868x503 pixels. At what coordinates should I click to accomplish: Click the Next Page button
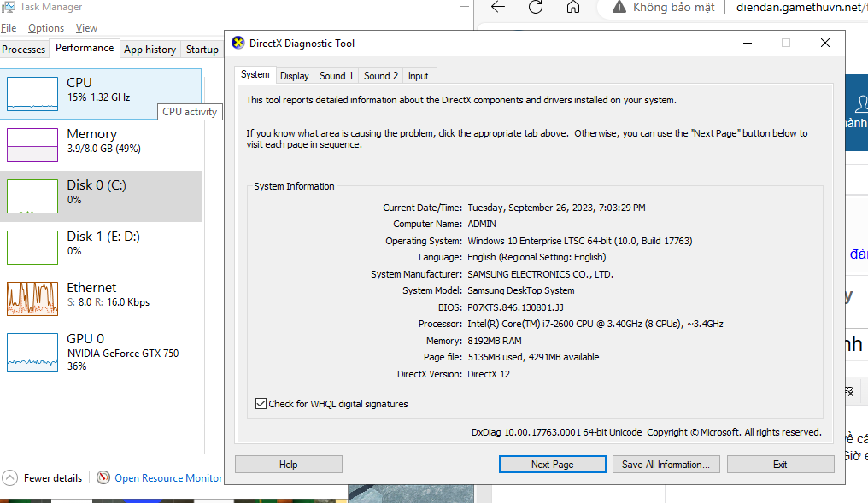pos(552,465)
